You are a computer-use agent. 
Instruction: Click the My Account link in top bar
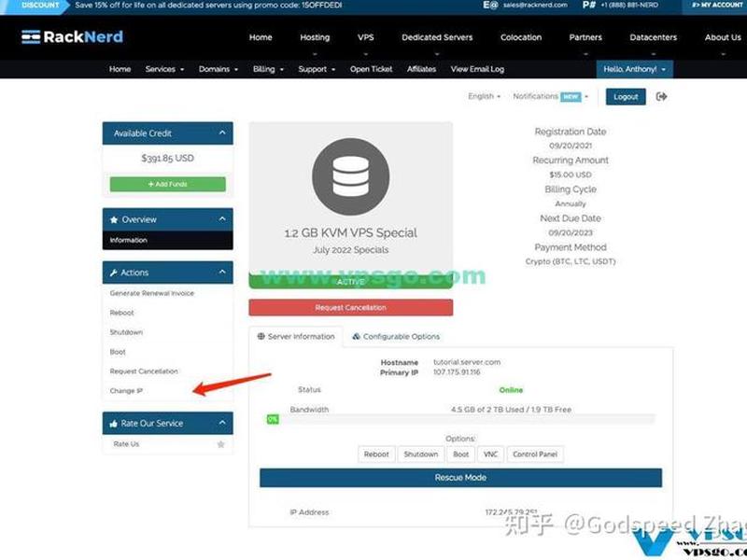pyautogui.click(x=716, y=5)
